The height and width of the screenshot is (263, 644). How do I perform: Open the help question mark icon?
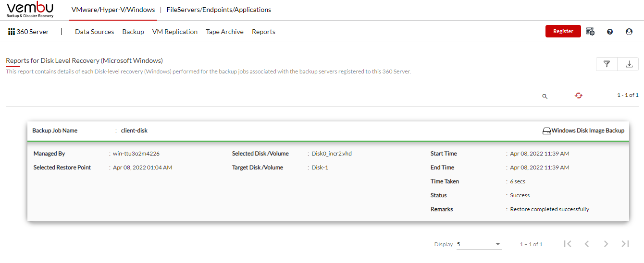pos(610,32)
